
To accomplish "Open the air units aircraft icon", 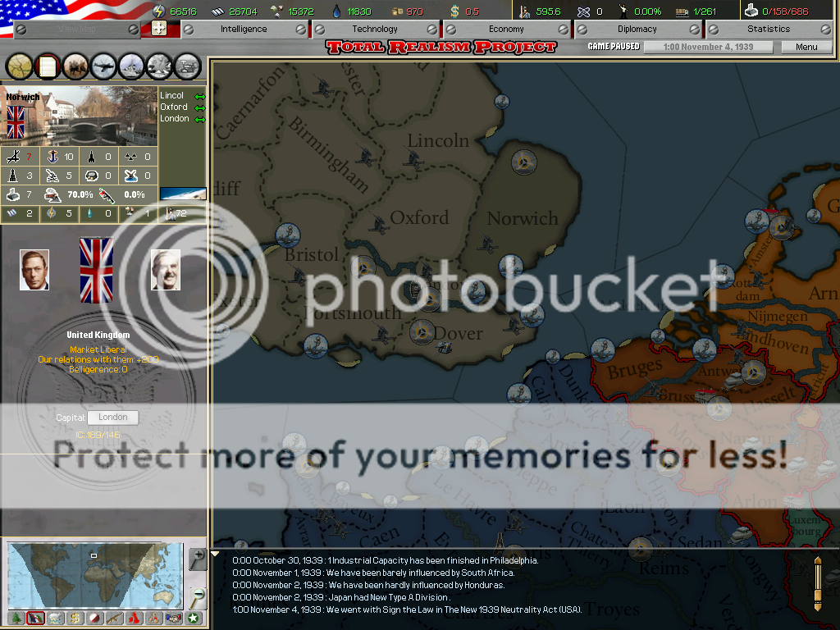I will point(104,66).
